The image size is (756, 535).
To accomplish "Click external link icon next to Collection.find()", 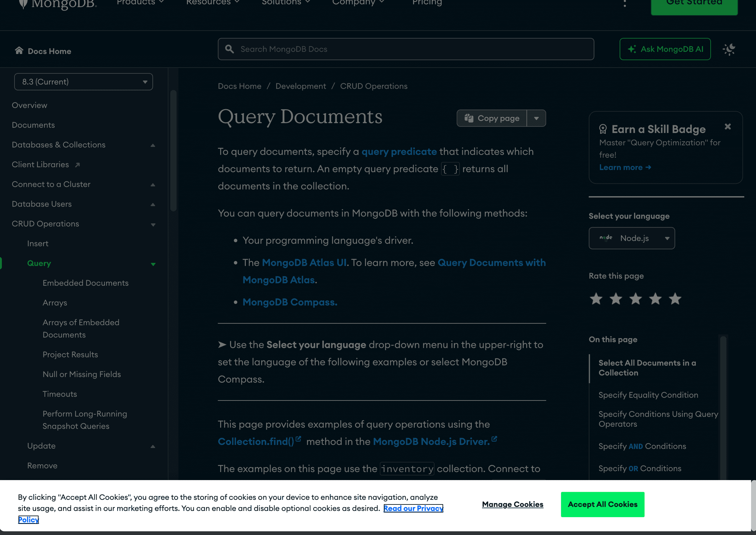I will coord(298,439).
